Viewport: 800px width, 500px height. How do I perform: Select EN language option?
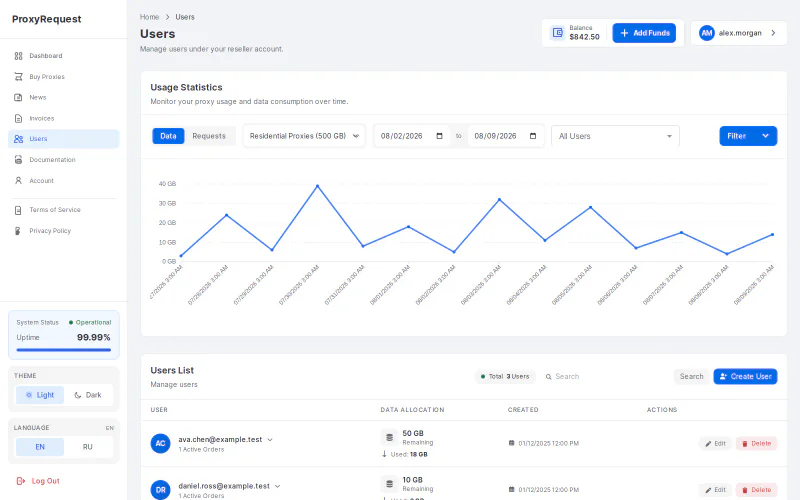40,447
